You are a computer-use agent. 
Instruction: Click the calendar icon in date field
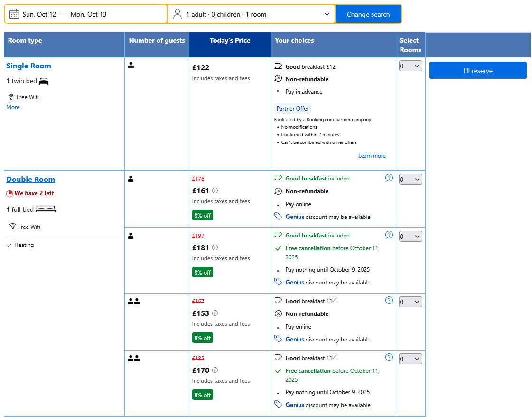[14, 14]
